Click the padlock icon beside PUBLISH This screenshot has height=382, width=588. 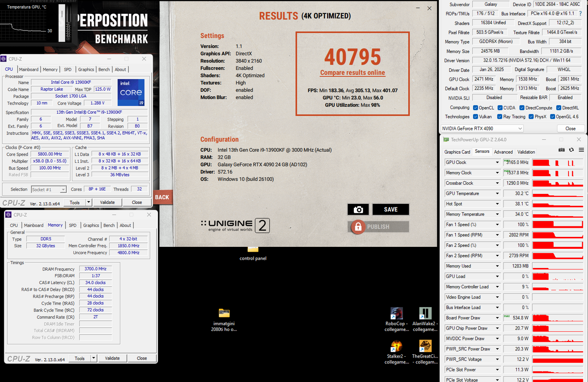(x=358, y=227)
